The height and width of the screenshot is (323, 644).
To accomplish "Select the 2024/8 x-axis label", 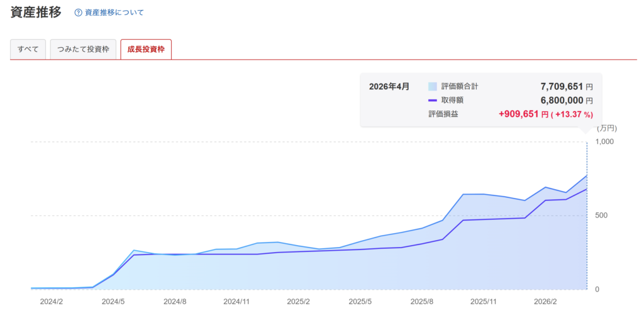I will click(175, 302).
